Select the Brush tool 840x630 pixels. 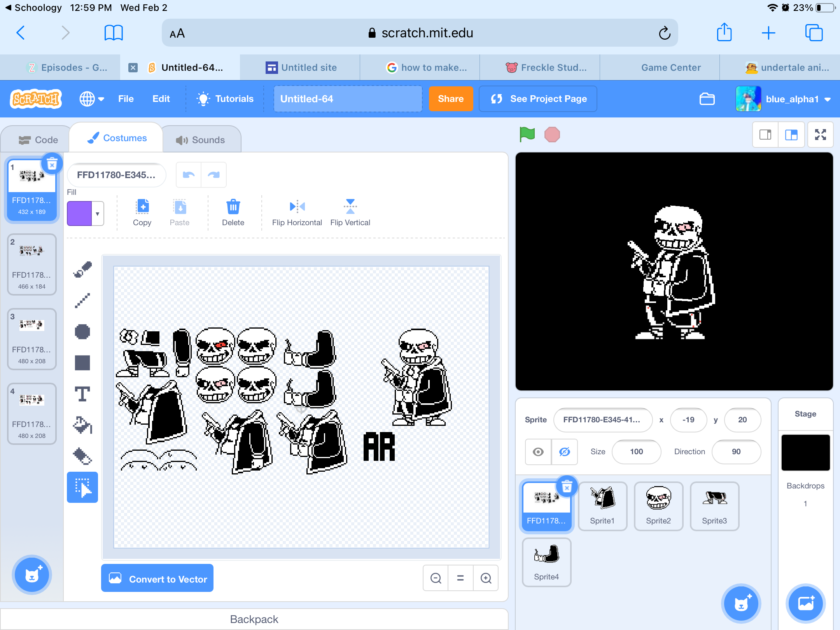point(82,269)
